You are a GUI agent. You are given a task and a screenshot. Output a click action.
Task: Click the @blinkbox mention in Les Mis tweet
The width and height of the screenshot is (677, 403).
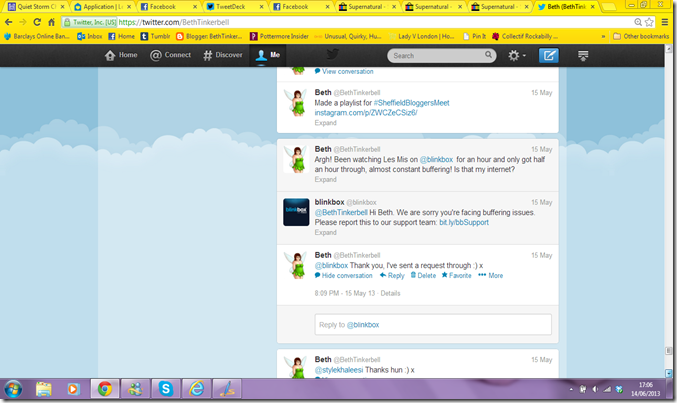pos(436,159)
